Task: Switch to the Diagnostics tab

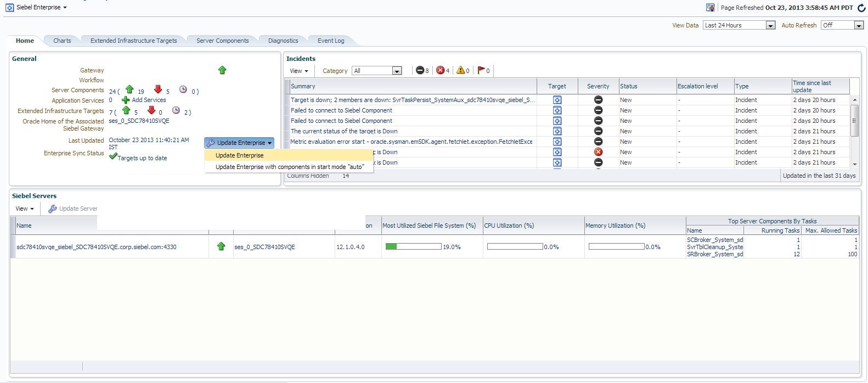Action: 283,41
